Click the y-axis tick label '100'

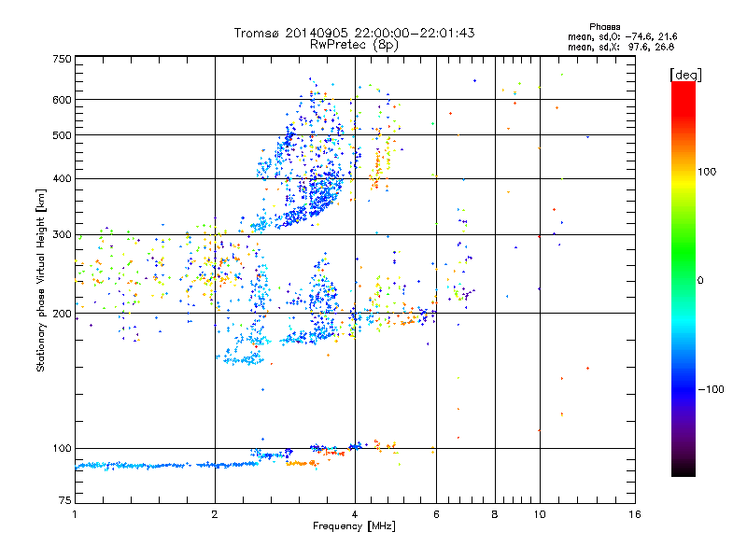[x=62, y=448]
